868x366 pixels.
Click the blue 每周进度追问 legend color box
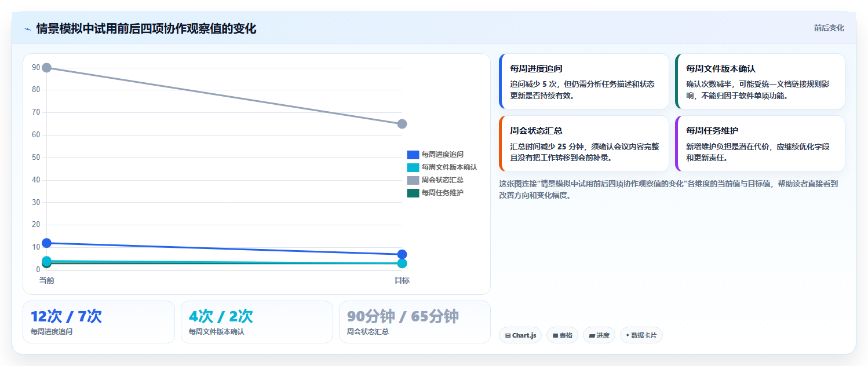point(413,155)
